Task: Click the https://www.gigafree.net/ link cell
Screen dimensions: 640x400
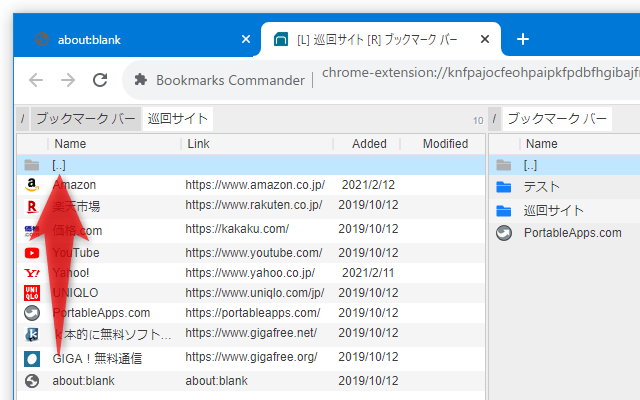Action: 251,333
